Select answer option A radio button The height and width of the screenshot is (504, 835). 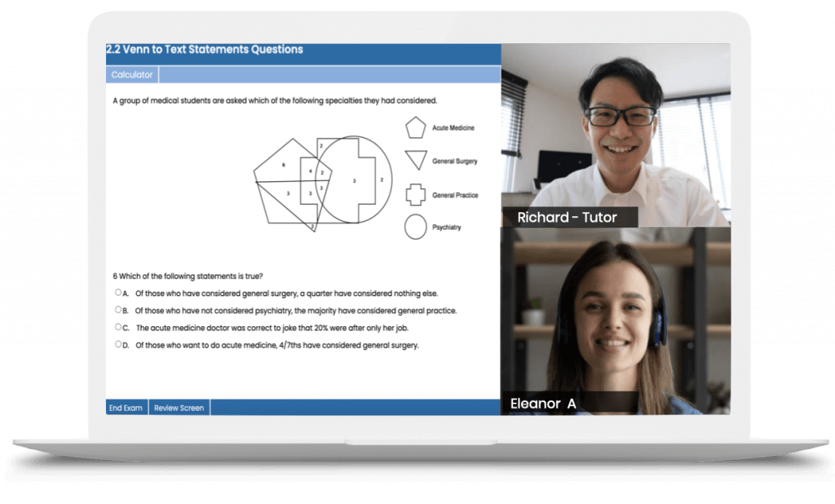click(118, 293)
